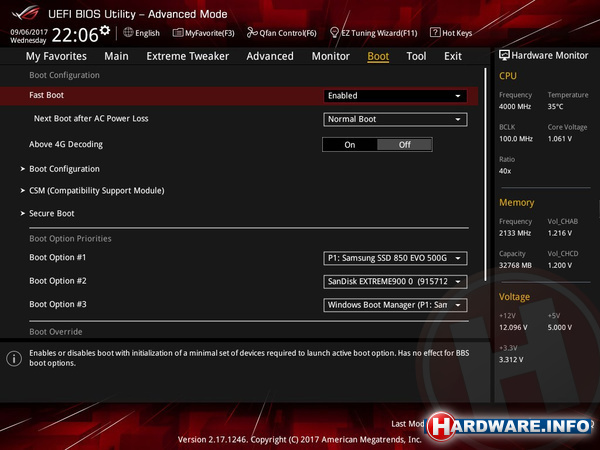
Task: Open the Boot Option #3 dropdown
Action: [x=395, y=305]
